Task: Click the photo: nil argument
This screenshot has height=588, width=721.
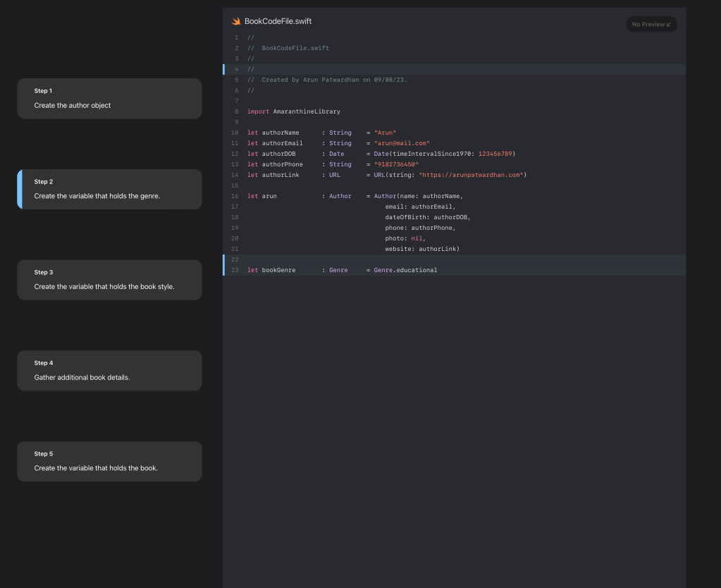Action: click(x=405, y=238)
